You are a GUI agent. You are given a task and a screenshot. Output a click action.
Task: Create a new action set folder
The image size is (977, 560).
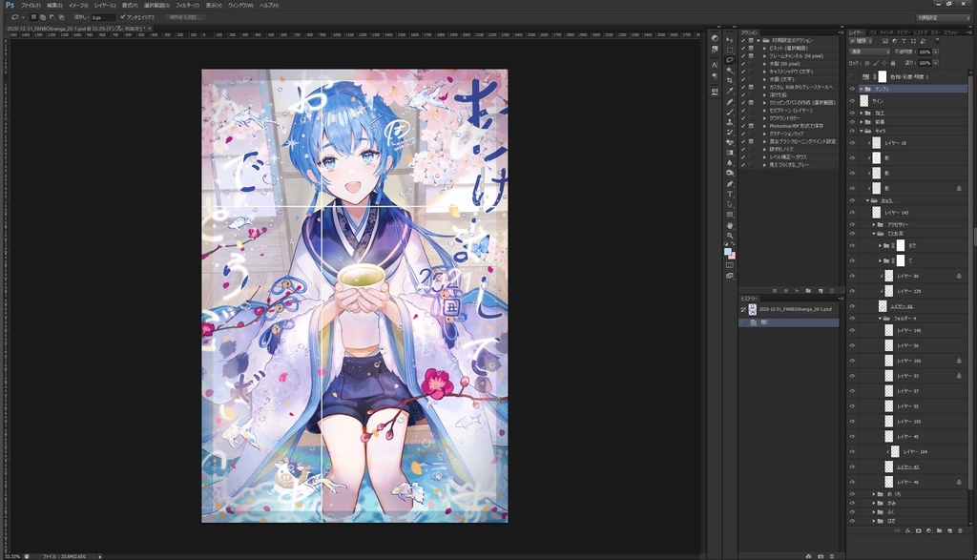(808, 291)
